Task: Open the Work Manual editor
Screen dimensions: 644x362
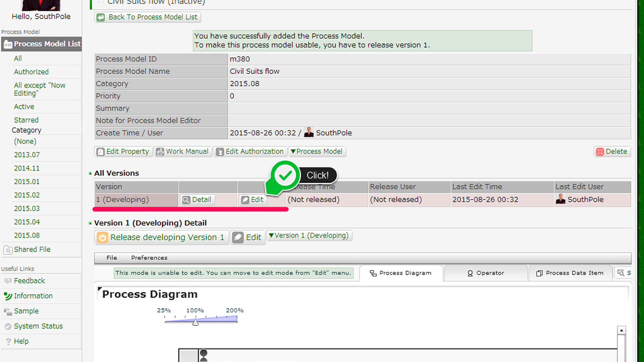Action: point(182,151)
